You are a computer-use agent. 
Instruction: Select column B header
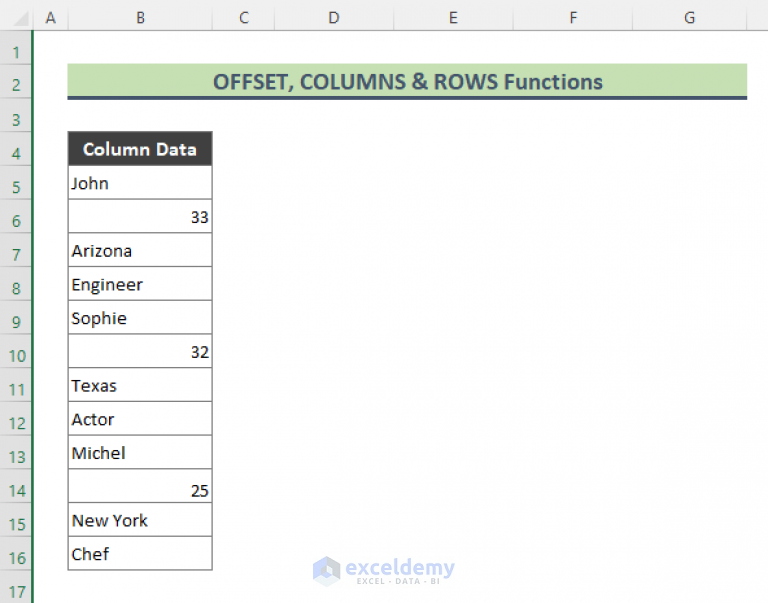tap(140, 18)
